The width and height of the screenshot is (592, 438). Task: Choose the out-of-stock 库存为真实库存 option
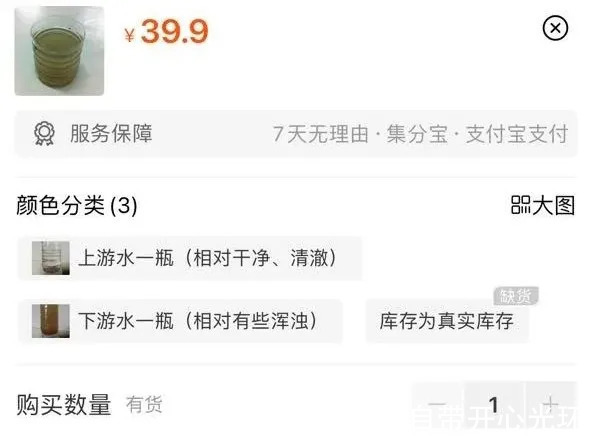point(447,321)
